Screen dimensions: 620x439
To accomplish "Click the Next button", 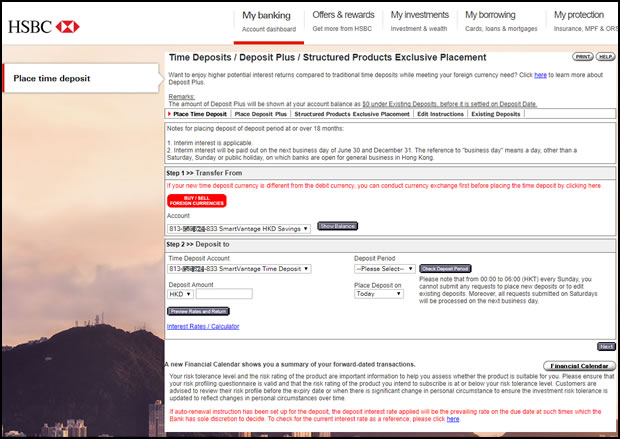I will click(x=606, y=347).
